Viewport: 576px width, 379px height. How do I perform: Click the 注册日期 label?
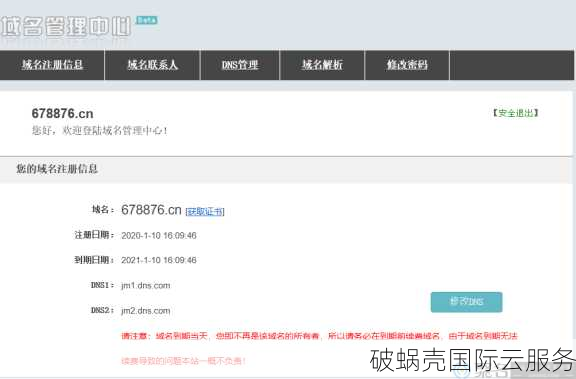tap(94, 235)
